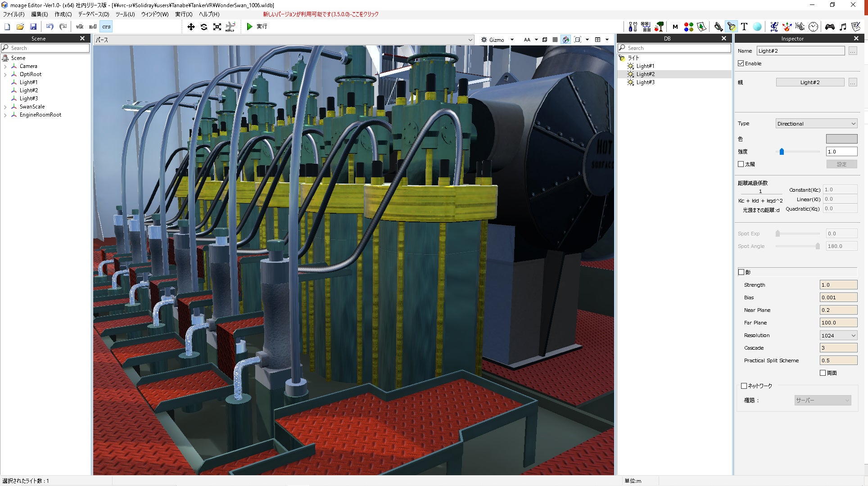Enable the 影 shadow checkbox

tap(741, 272)
